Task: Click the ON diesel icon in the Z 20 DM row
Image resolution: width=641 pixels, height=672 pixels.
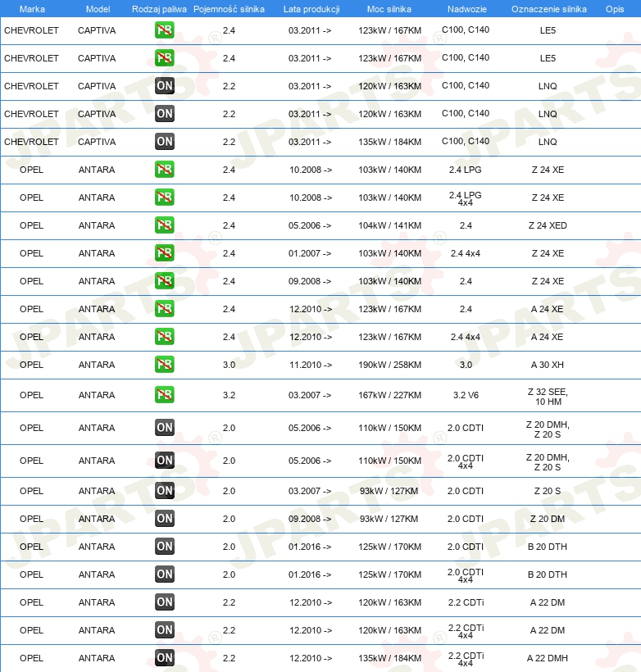Action: click(165, 519)
